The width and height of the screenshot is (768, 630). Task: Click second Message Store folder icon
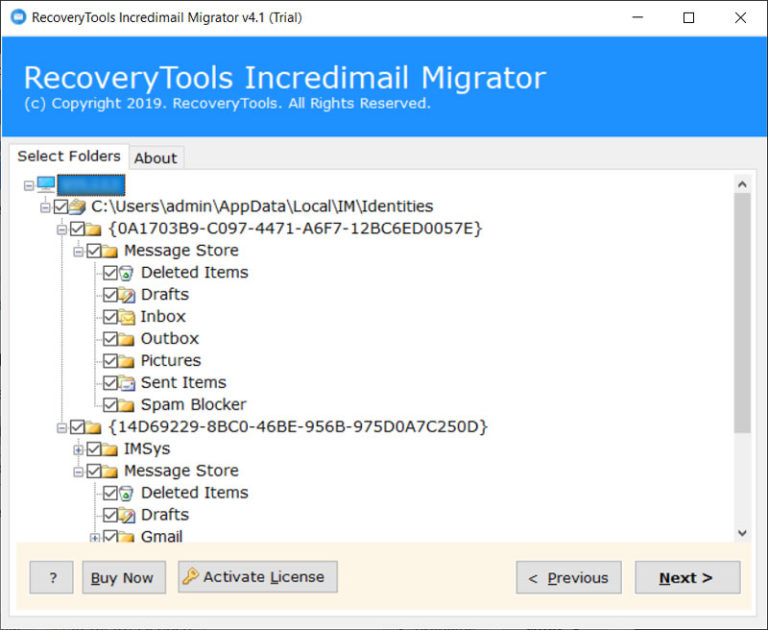click(x=110, y=471)
